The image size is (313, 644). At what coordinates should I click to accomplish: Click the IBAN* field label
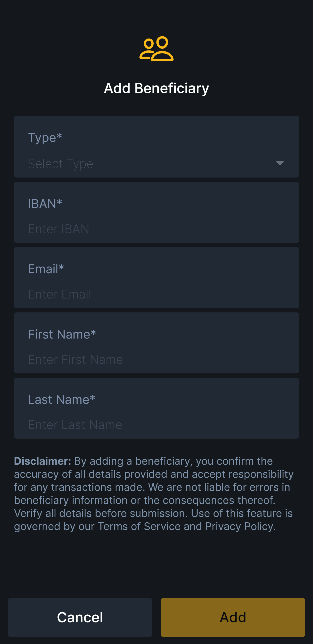click(45, 203)
